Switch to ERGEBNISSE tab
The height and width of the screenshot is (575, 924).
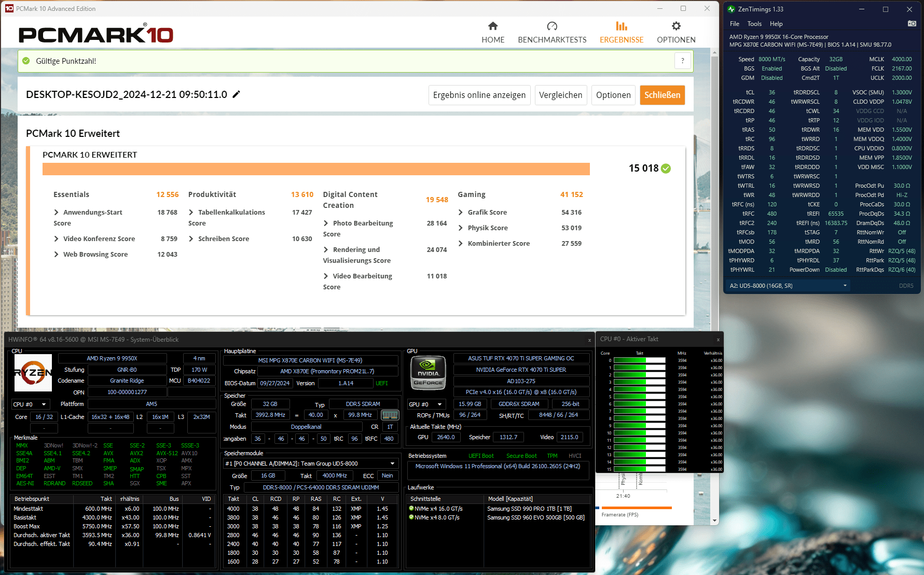pos(622,32)
